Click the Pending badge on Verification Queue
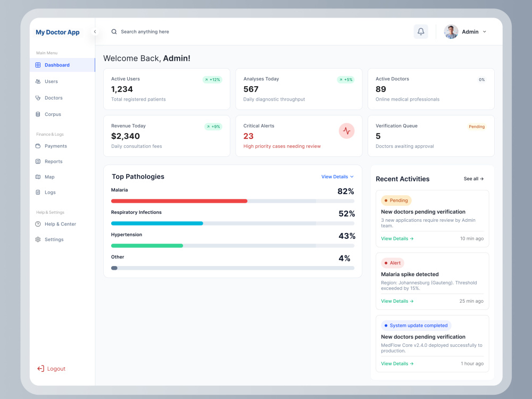Image resolution: width=532 pixels, height=399 pixels. point(477,127)
